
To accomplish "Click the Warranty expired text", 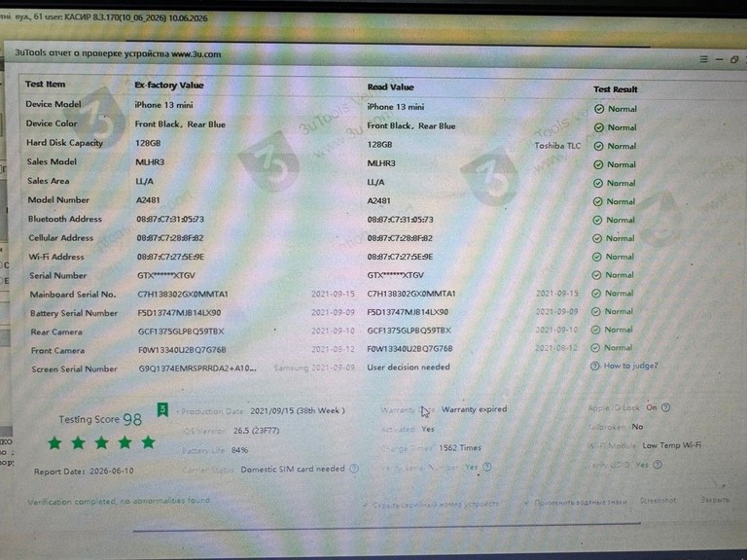I will (x=474, y=409).
